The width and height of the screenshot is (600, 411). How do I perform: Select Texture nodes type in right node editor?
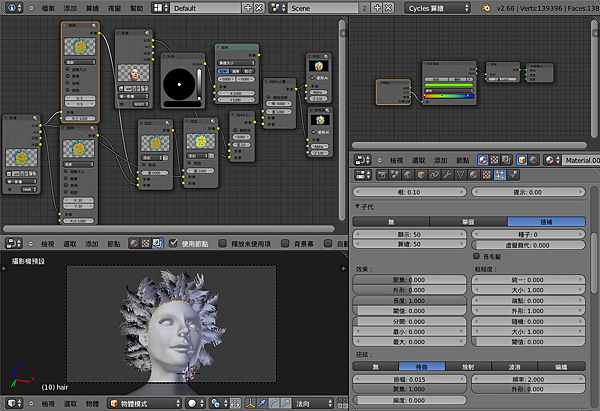494,160
